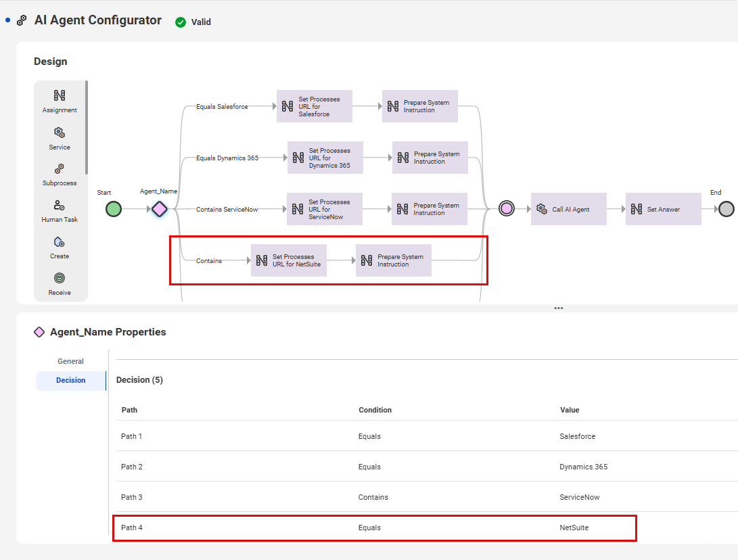Select Set Processes URL for ServiceNow step
738x560 pixels.
325,209
